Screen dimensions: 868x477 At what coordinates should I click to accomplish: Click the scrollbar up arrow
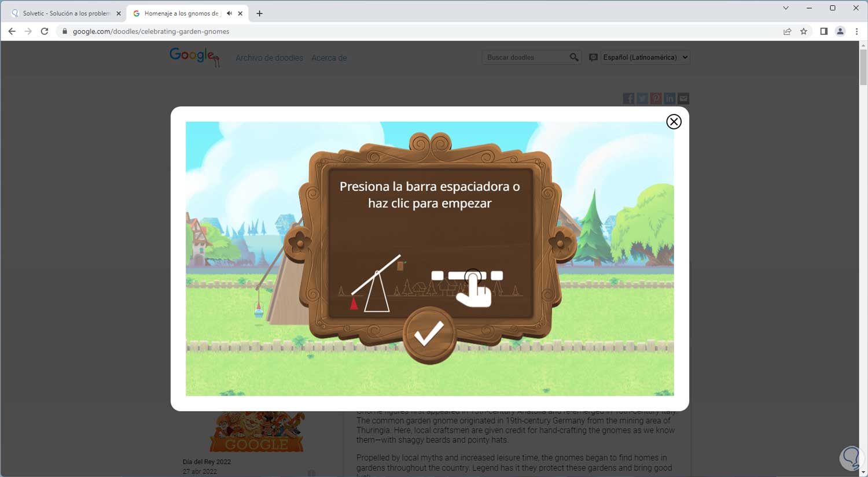[863, 45]
